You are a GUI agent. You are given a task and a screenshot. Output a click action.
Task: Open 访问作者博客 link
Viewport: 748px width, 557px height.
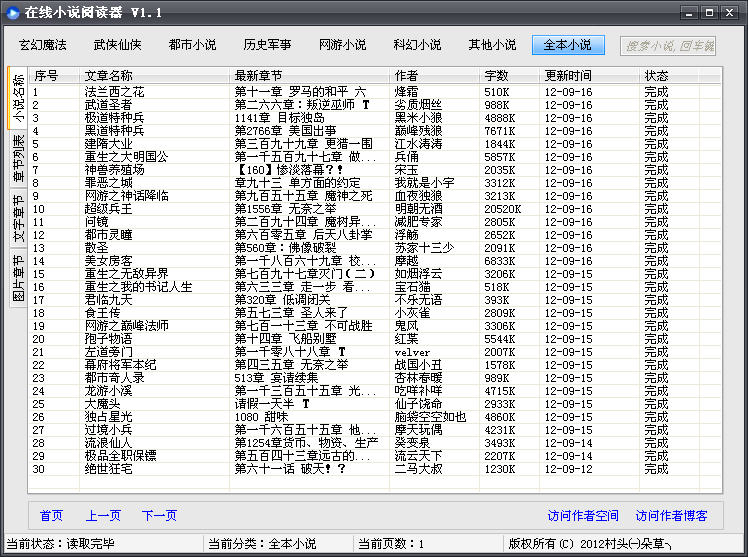(x=671, y=516)
